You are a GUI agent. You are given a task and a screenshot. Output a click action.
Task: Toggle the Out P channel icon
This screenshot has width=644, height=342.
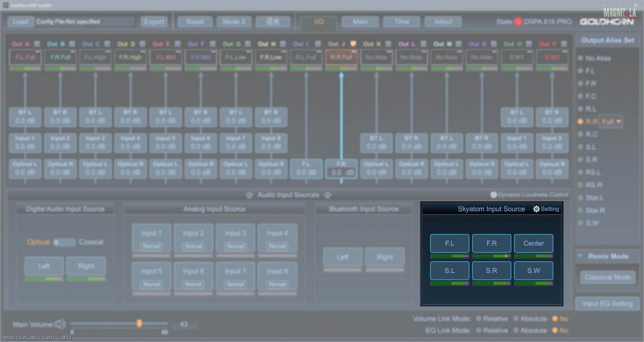(x=564, y=43)
